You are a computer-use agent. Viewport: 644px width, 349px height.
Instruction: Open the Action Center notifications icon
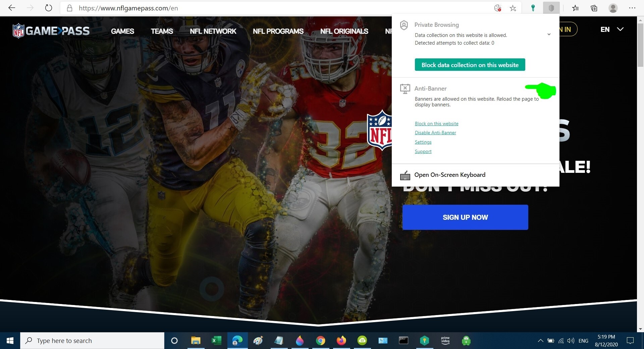pyautogui.click(x=630, y=341)
